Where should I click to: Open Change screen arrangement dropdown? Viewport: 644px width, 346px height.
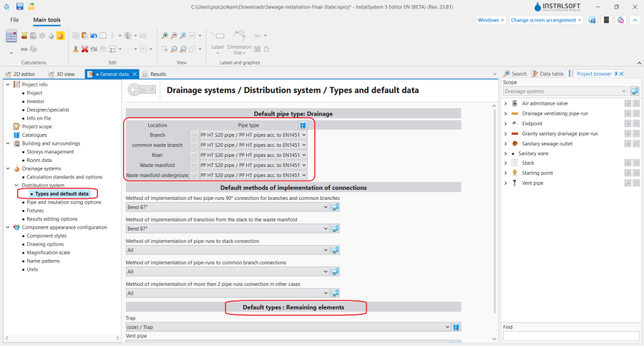[546, 20]
